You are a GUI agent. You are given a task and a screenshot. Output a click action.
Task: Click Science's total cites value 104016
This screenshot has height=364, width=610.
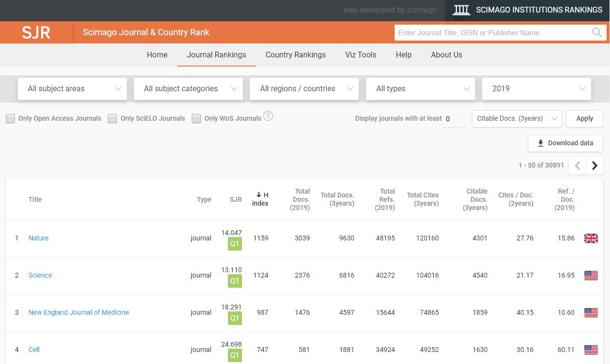427,275
